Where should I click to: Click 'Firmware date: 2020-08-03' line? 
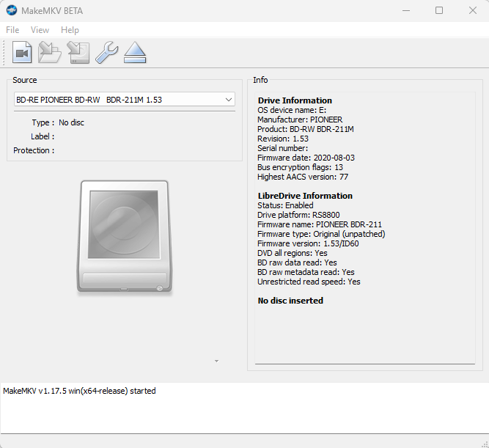pos(306,158)
